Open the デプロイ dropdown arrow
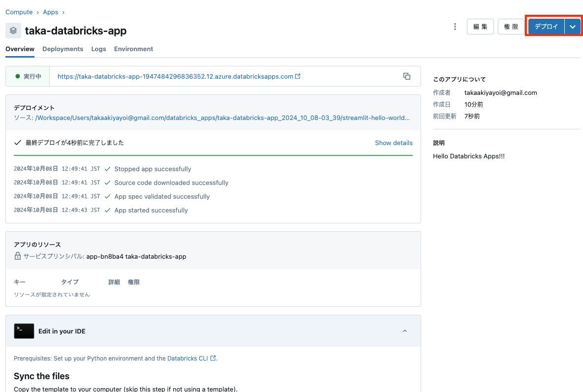583x392 pixels. [x=573, y=27]
